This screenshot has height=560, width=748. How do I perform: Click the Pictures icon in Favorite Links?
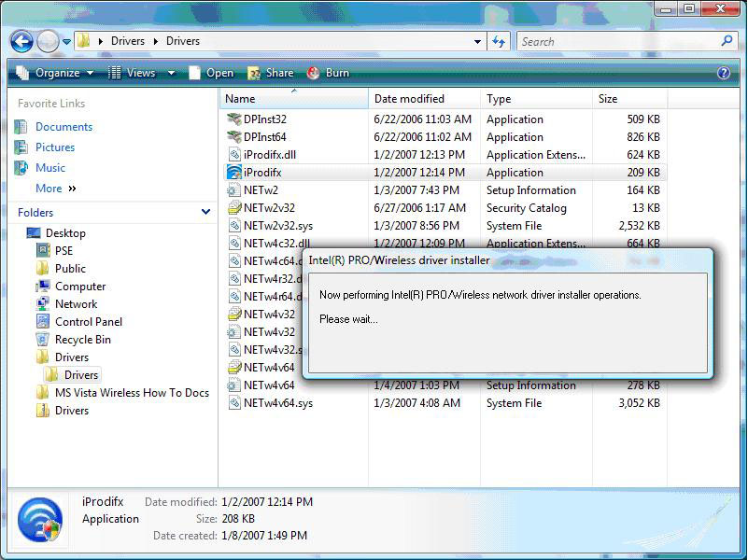tap(21, 147)
